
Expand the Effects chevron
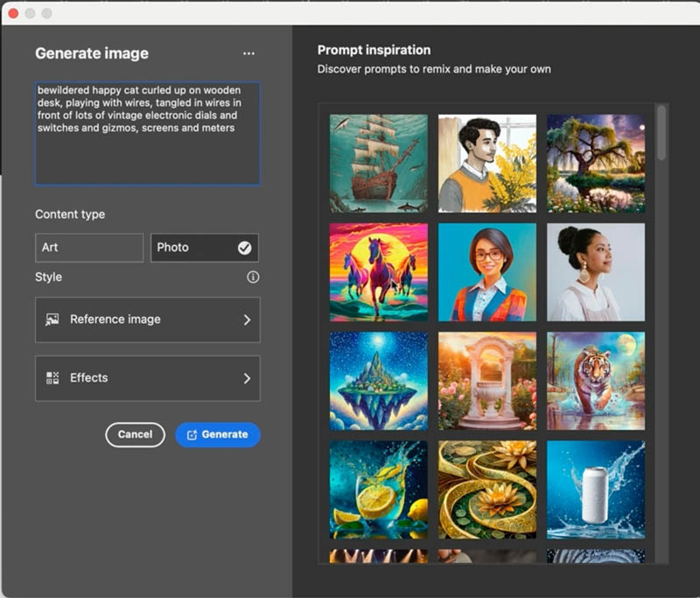[x=247, y=378]
